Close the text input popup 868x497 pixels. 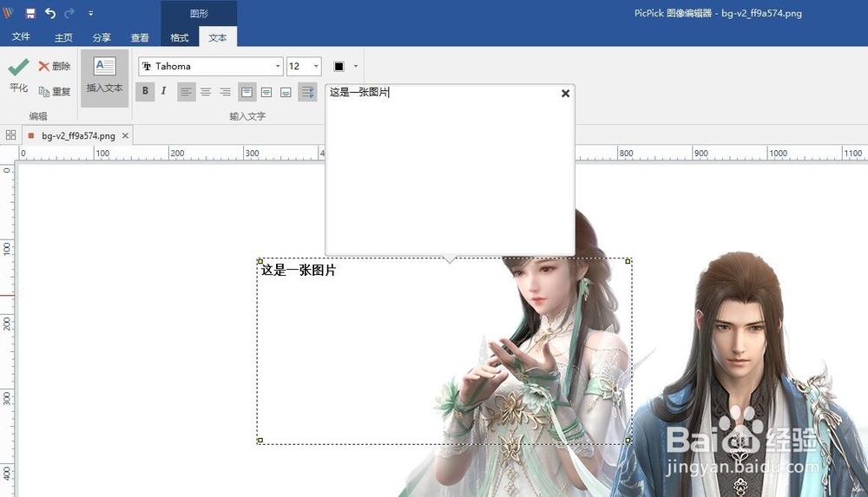565,94
